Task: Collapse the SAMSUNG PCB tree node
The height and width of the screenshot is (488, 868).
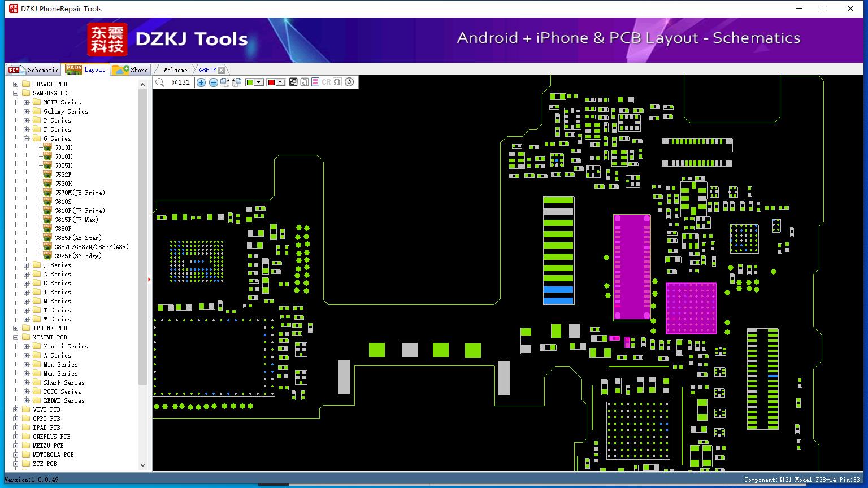Action: [16, 93]
